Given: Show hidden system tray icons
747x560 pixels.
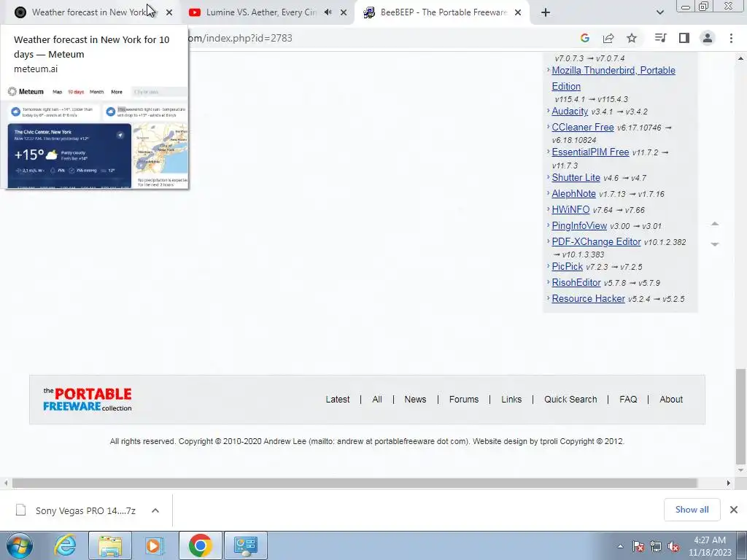Looking at the screenshot, I should [620, 546].
